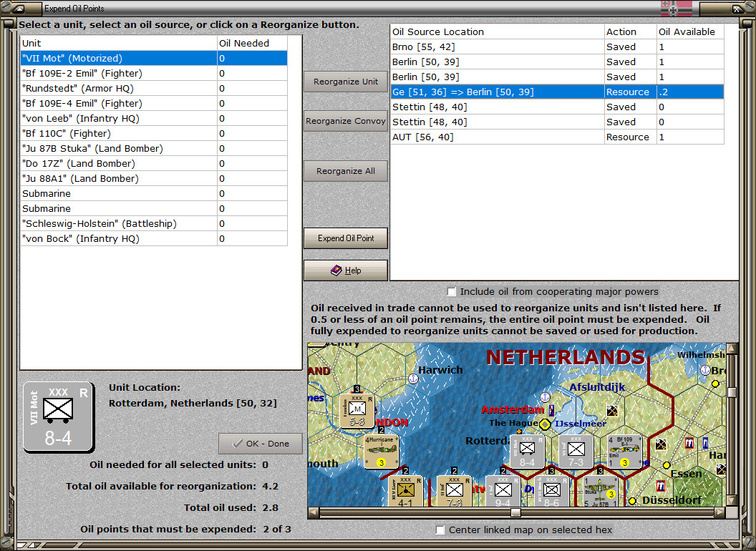
Task: Select the XIV Garr 4-1 garrison counter
Action: pos(405,491)
